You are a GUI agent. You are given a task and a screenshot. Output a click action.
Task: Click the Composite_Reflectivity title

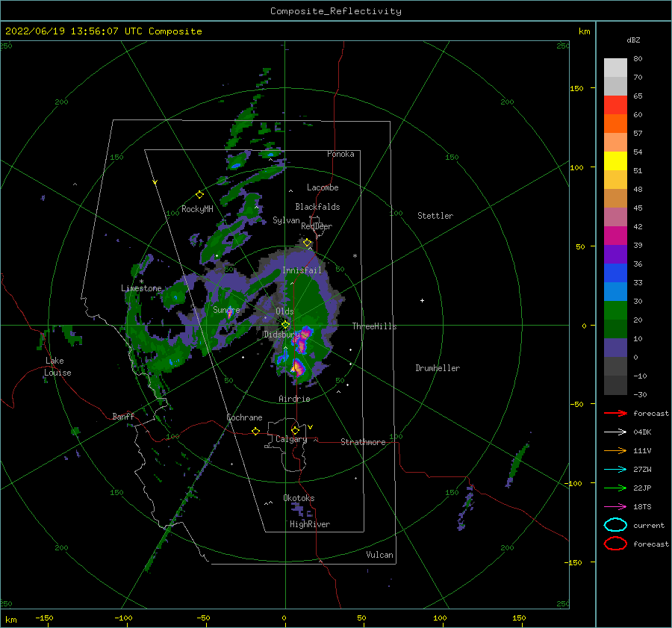point(335,11)
